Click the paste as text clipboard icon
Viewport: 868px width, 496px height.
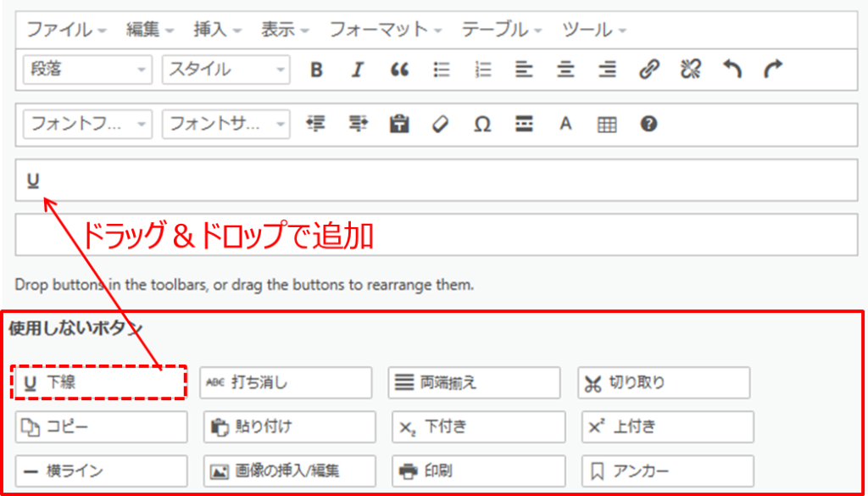(x=399, y=125)
